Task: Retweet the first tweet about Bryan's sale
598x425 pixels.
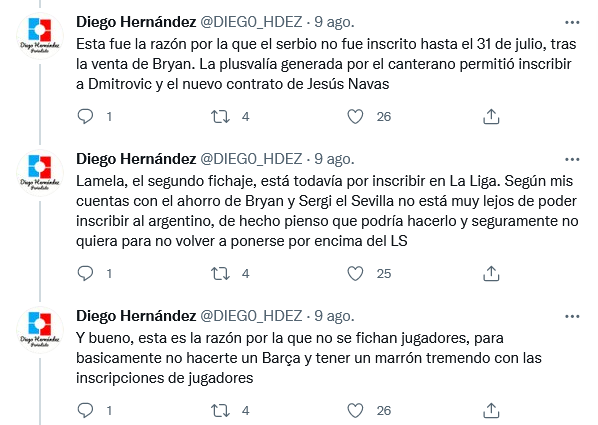Action: point(221,116)
